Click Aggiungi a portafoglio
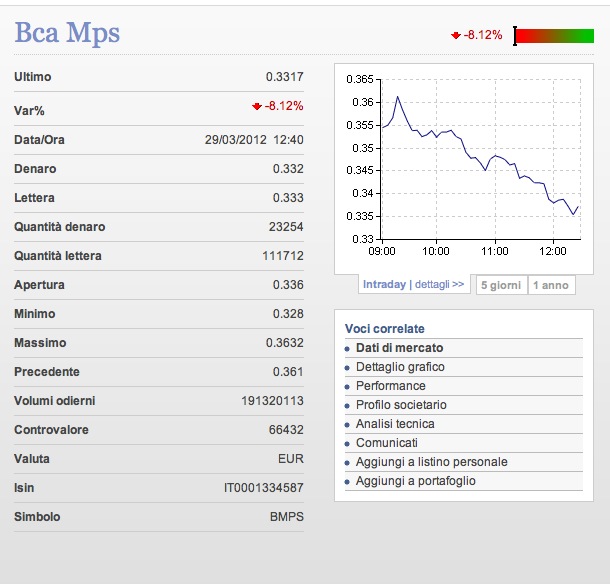The image size is (610, 584). (416, 481)
